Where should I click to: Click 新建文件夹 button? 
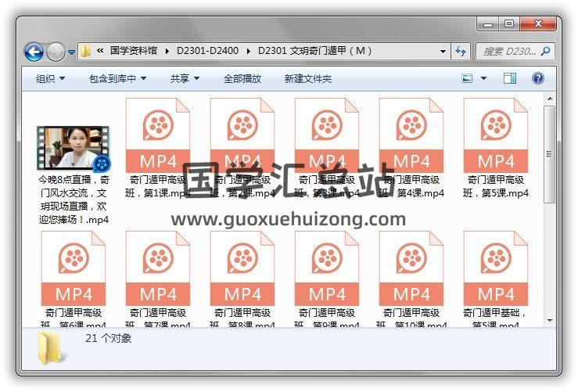click(308, 78)
